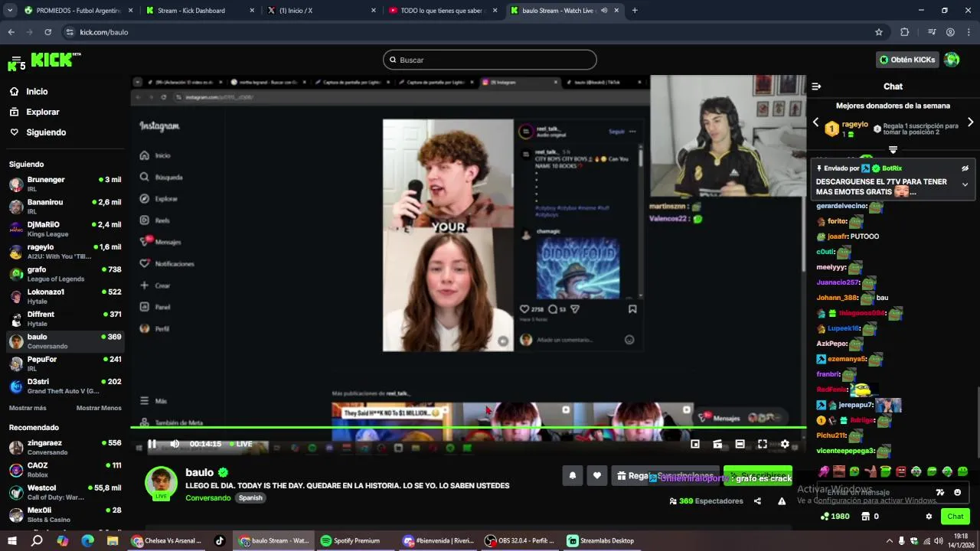
Task: Open user profile avatar menu
Action: pyautogui.click(x=952, y=60)
